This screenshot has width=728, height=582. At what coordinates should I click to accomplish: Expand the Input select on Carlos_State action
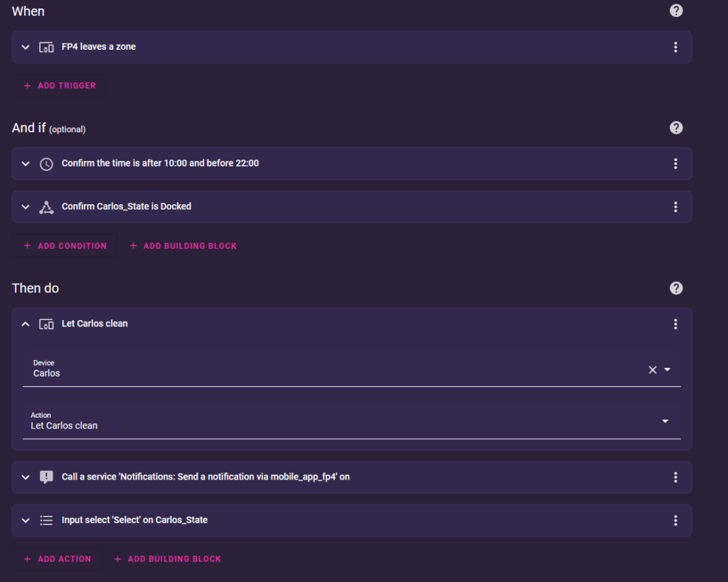[26, 521]
